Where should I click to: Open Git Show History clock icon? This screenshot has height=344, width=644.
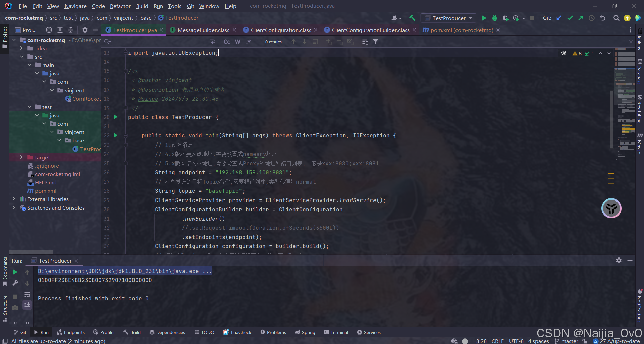(592, 18)
